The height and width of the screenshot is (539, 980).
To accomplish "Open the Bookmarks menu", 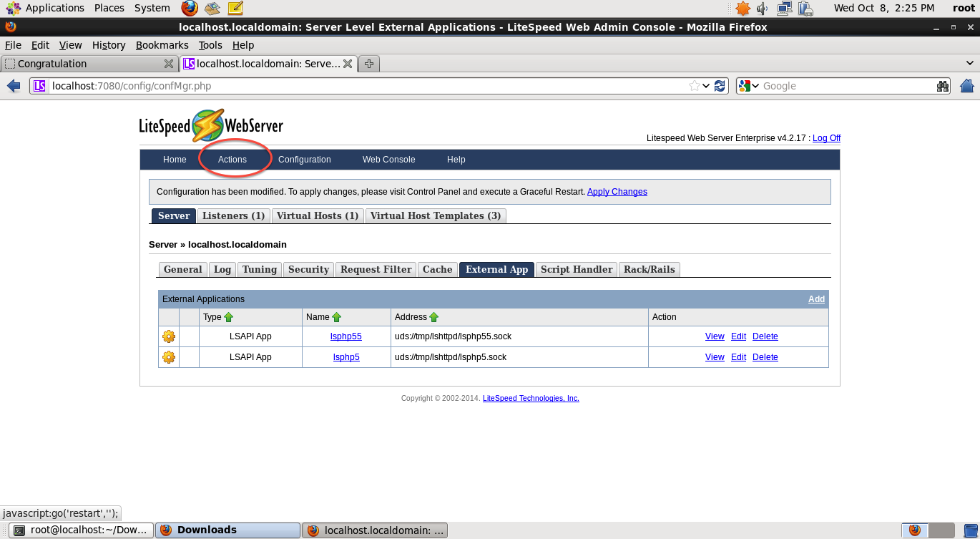I will pos(162,45).
